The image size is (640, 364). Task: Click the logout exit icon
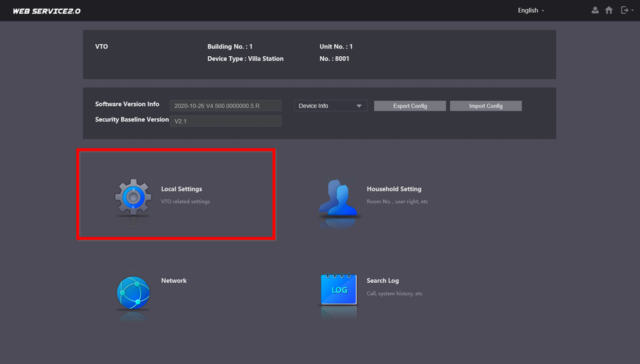tap(624, 11)
